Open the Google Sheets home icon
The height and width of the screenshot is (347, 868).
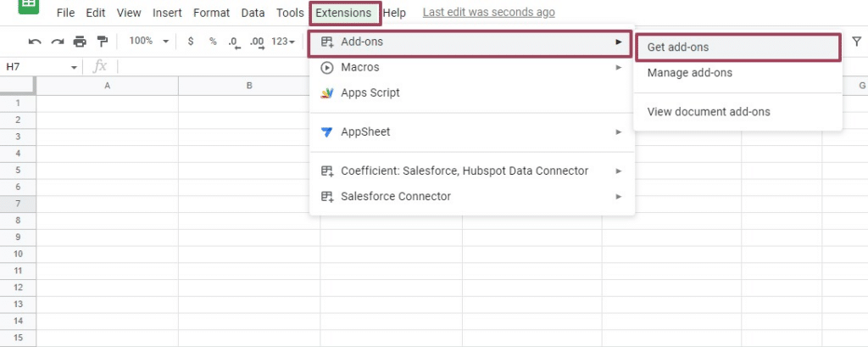click(x=28, y=5)
